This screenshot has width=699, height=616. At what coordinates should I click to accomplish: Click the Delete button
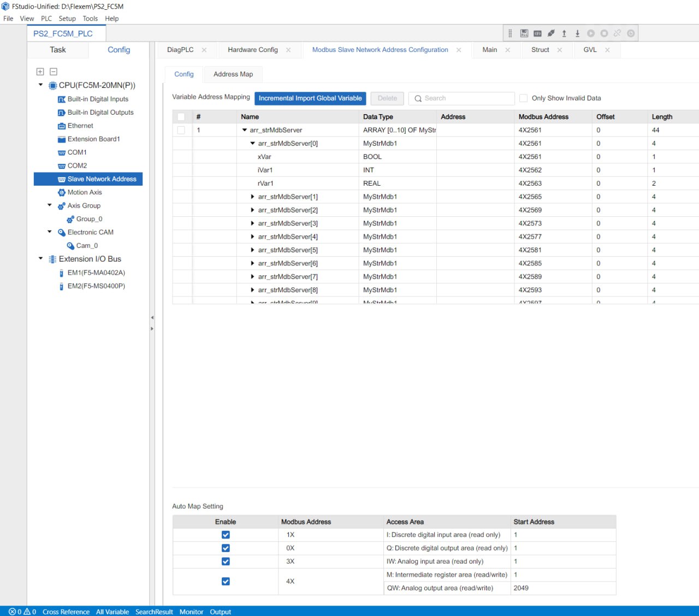point(387,98)
